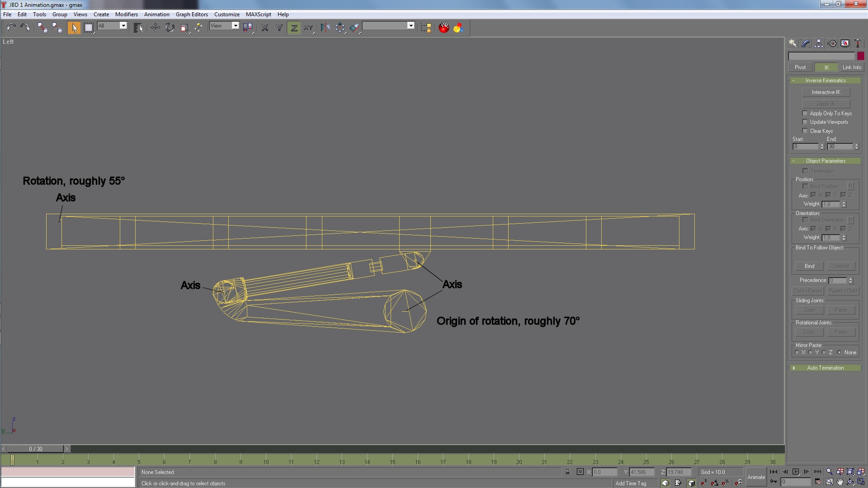
Task: Check the Update Viewports option
Action: click(805, 122)
